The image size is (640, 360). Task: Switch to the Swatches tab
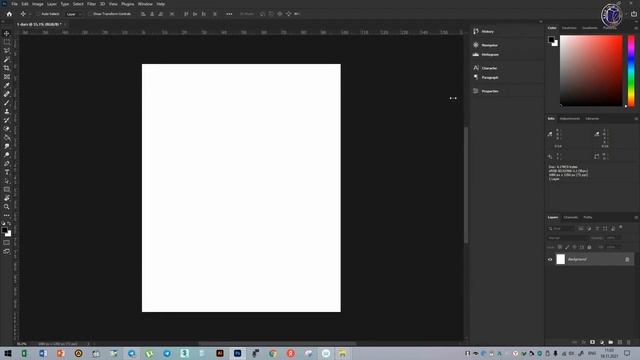569,28
